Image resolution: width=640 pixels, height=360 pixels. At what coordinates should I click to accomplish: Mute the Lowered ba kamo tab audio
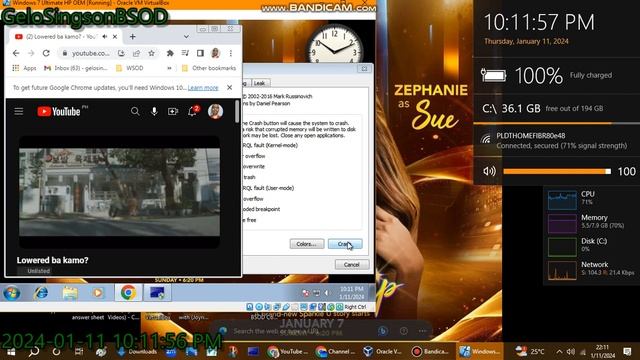point(105,37)
